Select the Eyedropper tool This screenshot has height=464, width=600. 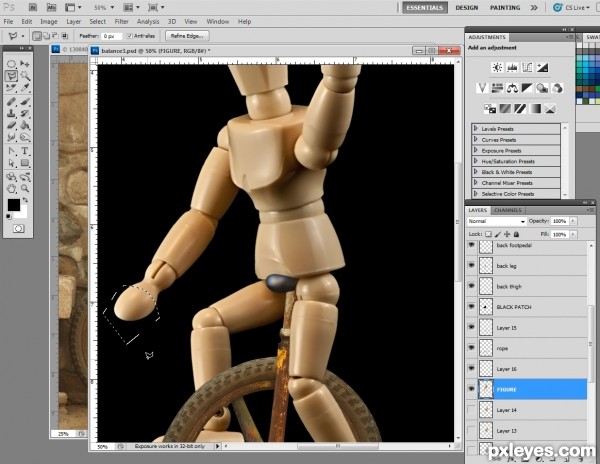click(x=25, y=88)
